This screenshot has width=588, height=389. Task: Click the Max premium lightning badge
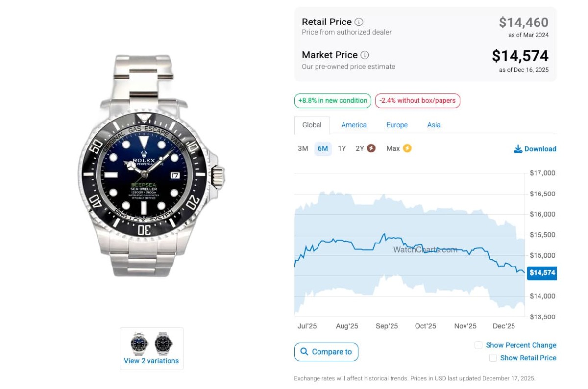[407, 148]
